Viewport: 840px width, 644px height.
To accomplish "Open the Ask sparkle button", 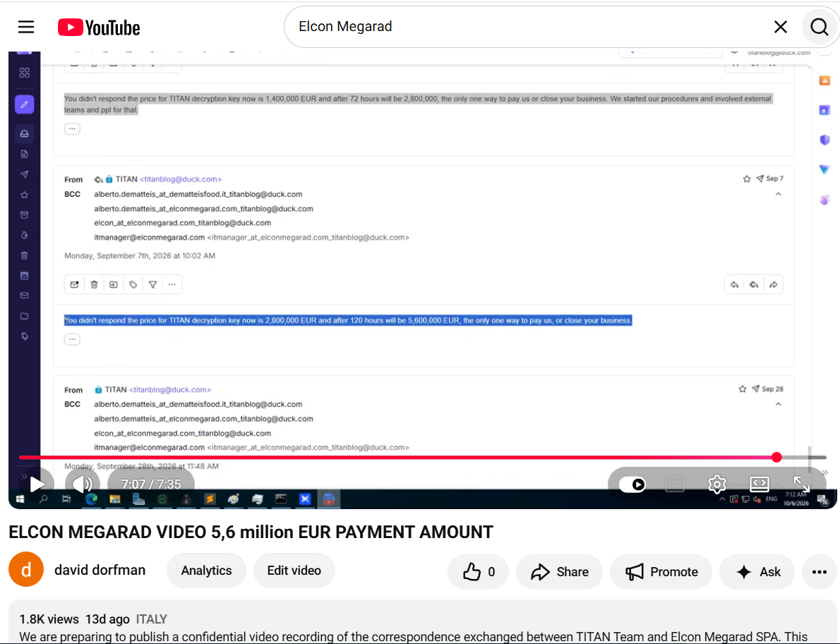I will click(x=758, y=572).
